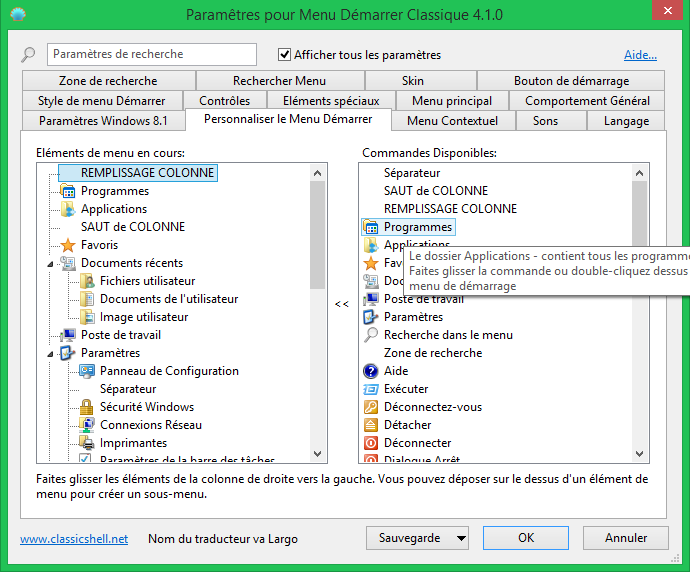Select the Exécuter icon in available commands

371,389
